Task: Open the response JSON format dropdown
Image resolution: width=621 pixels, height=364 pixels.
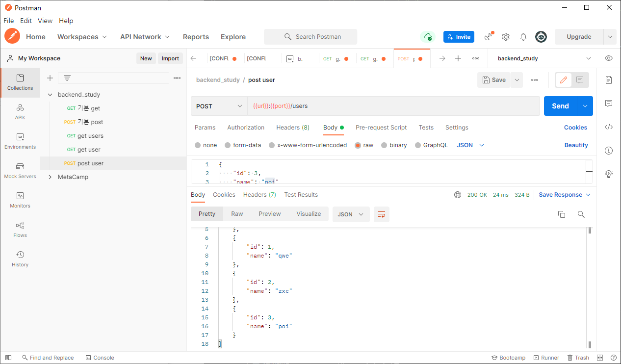Action: pyautogui.click(x=351, y=214)
